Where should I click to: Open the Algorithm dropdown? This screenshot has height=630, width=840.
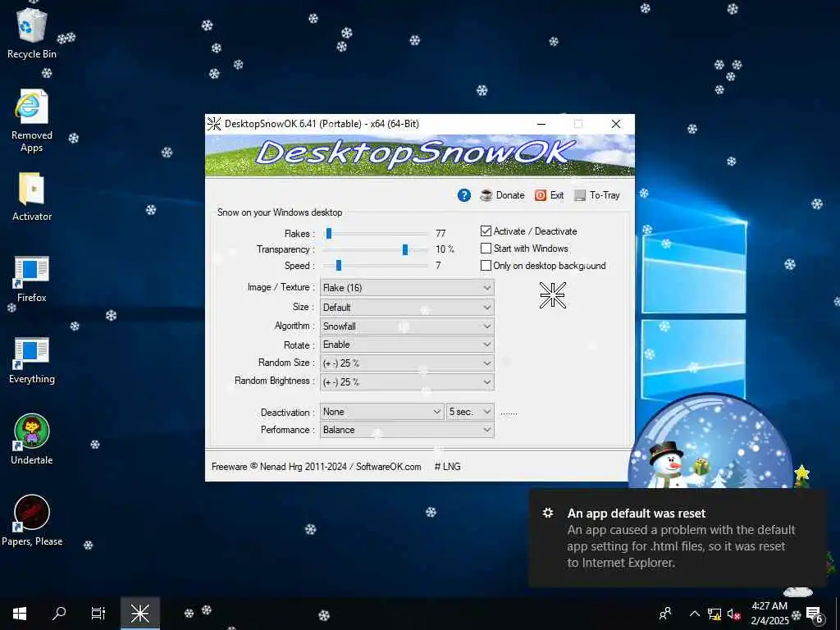point(407,326)
